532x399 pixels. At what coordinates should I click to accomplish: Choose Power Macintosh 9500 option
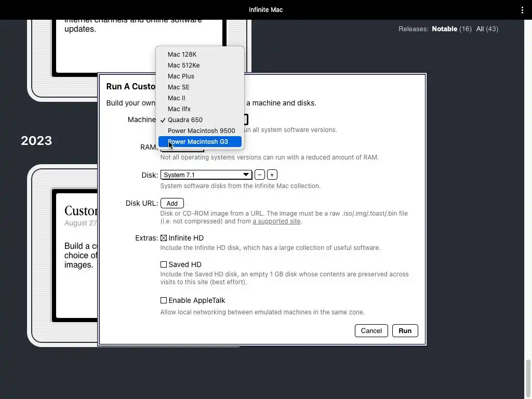pyautogui.click(x=200, y=130)
